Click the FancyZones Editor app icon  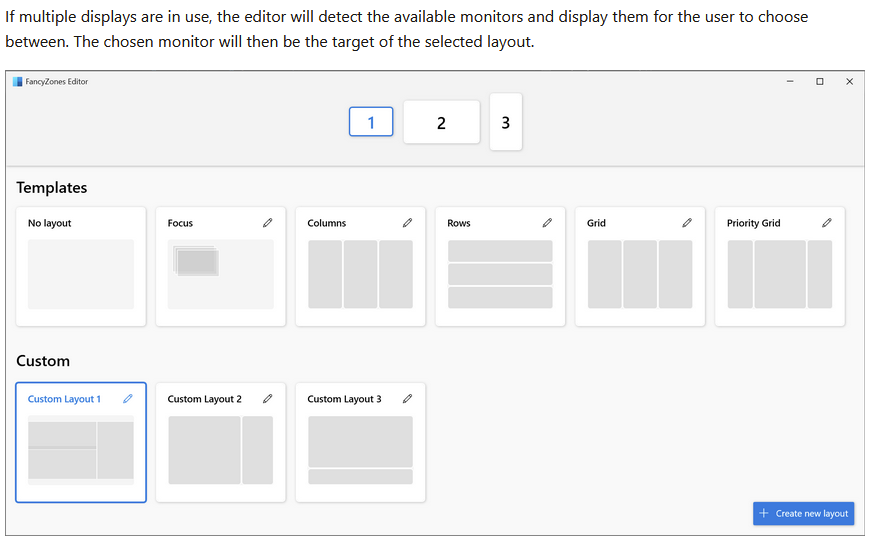(x=17, y=82)
